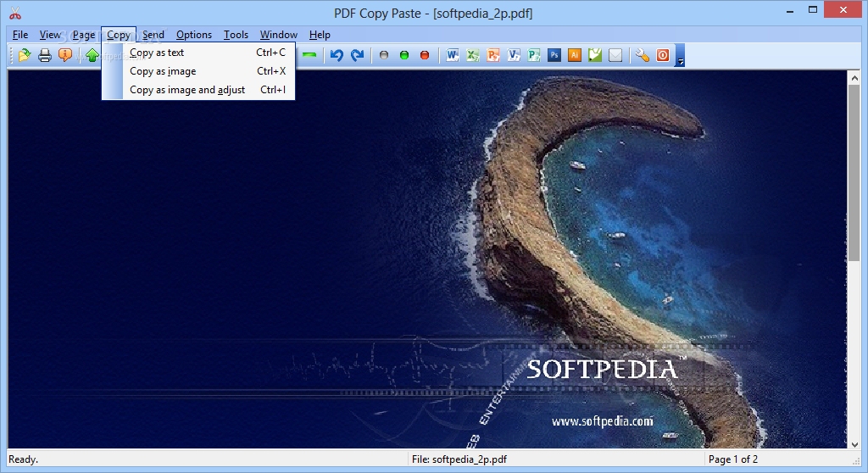Click the 'Ready.' status bar text

coord(23,459)
